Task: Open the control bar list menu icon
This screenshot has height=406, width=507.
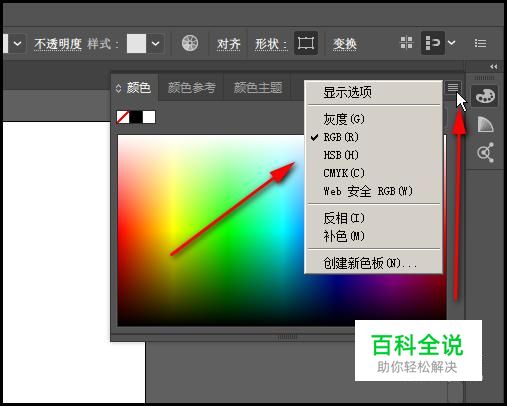Action: click(480, 43)
